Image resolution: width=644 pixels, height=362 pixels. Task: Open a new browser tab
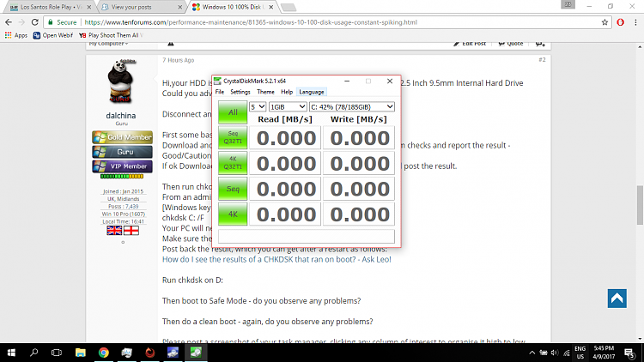[289, 8]
